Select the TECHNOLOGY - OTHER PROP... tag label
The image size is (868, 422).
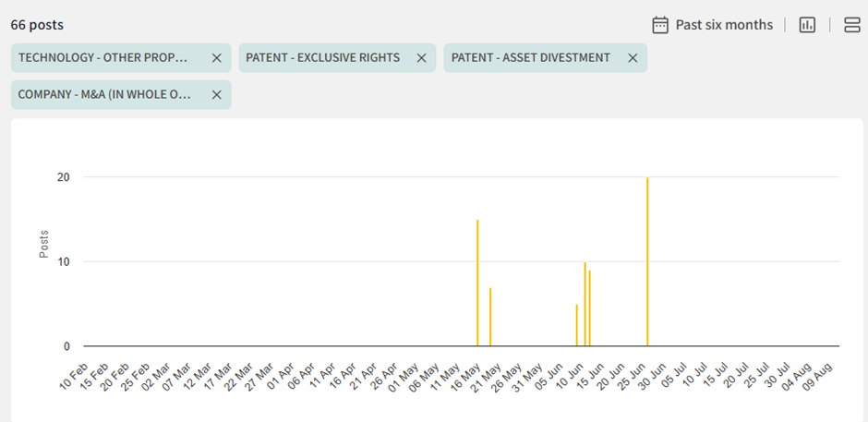103,58
